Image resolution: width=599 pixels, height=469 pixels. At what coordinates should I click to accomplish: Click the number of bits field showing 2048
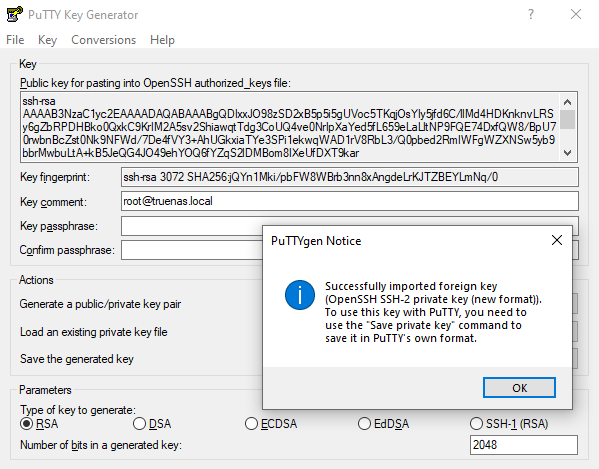[524, 445]
